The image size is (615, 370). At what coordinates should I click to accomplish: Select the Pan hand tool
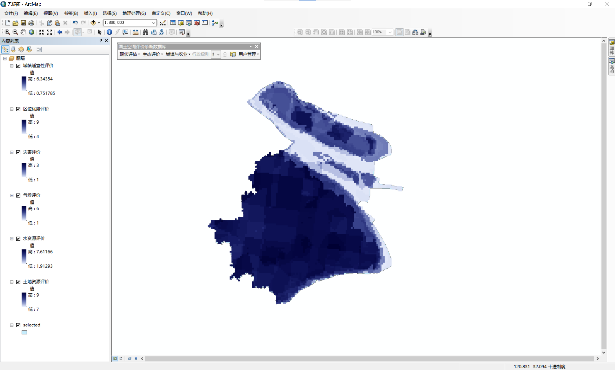tap(24, 32)
